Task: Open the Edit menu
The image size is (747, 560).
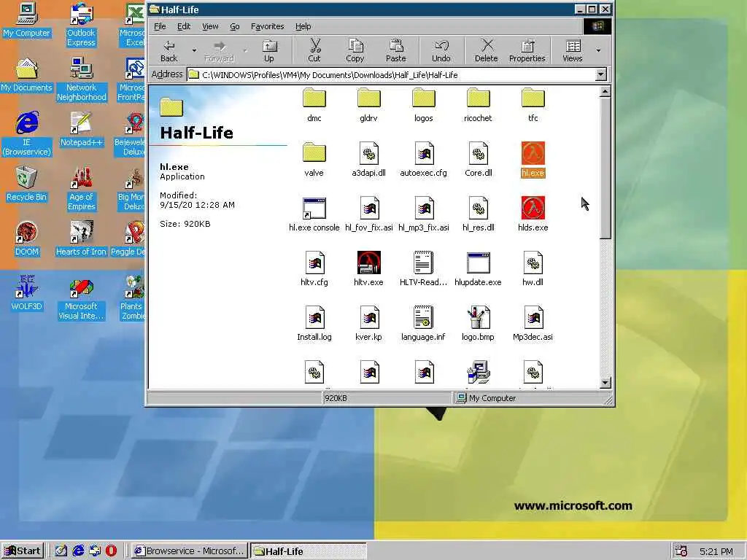Action: (x=184, y=26)
